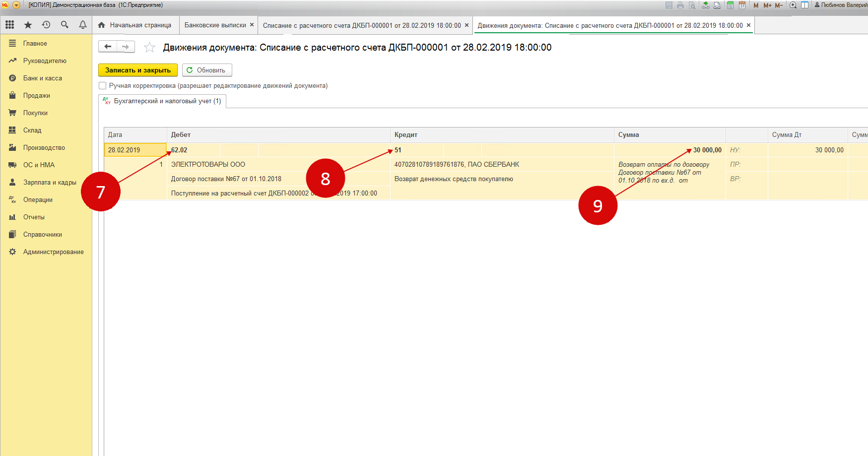Image resolution: width=868 pixels, height=456 pixels.
Task: Close the Банковские выписки tab
Action: click(x=252, y=25)
